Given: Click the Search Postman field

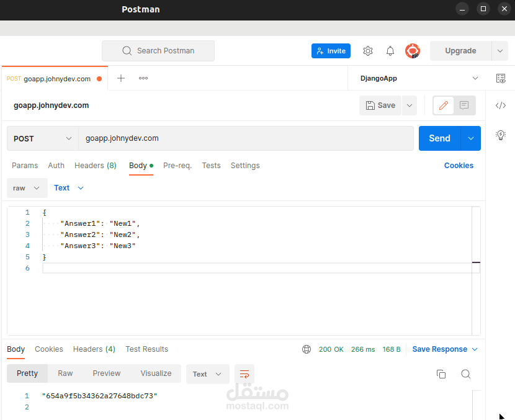Looking at the screenshot, I should point(158,51).
